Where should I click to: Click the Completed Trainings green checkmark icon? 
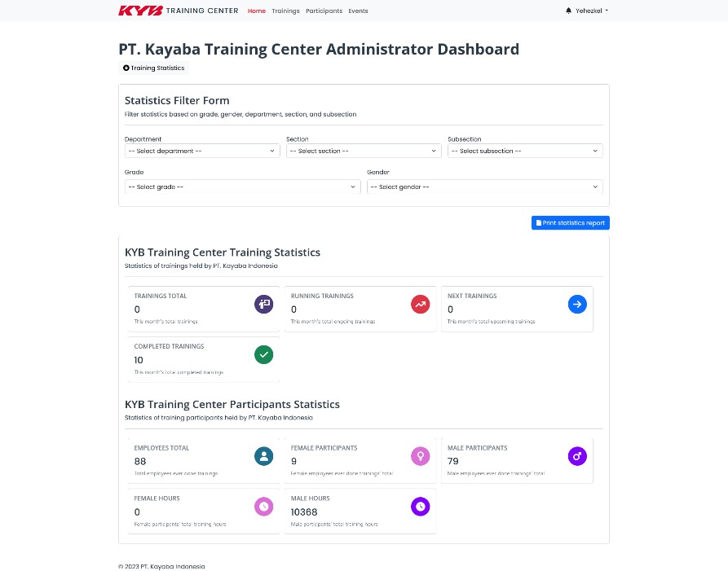[263, 354]
